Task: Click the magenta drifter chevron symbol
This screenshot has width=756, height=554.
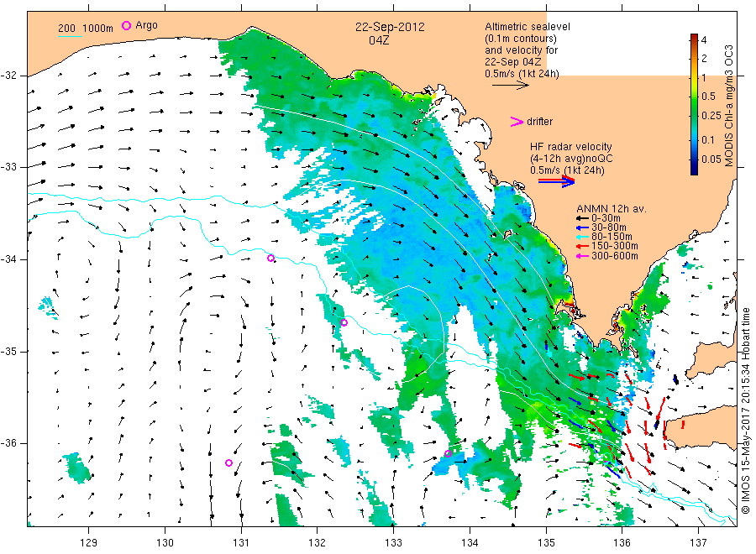Action: (517, 122)
